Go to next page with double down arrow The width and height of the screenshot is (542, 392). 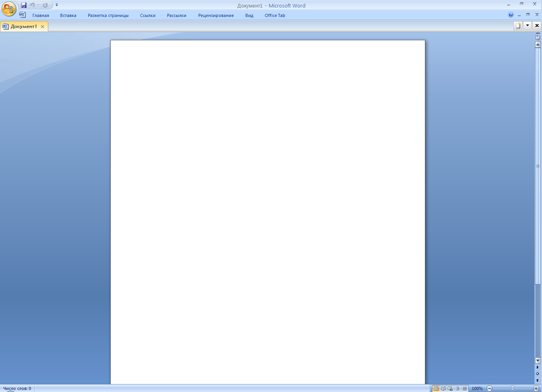(x=537, y=380)
